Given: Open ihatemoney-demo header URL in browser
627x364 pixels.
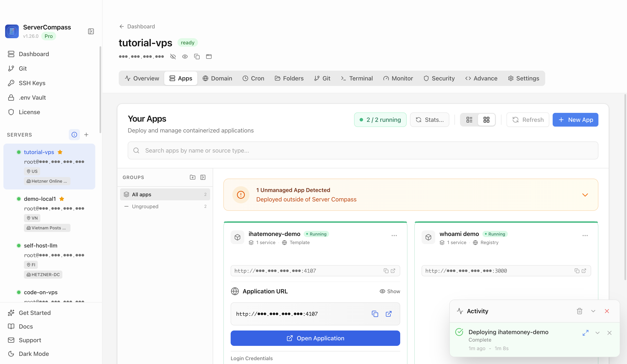Looking at the screenshot, I should pos(393,271).
